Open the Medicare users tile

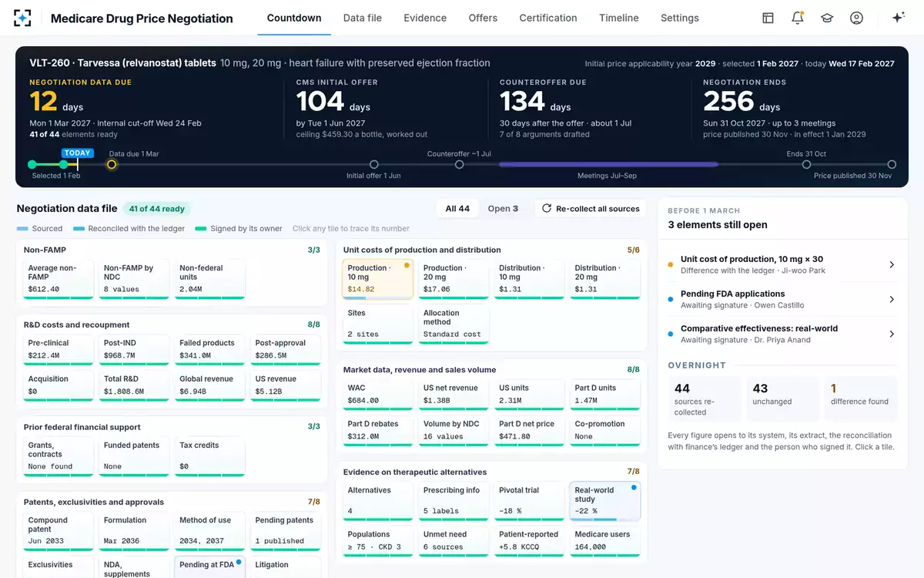604,540
